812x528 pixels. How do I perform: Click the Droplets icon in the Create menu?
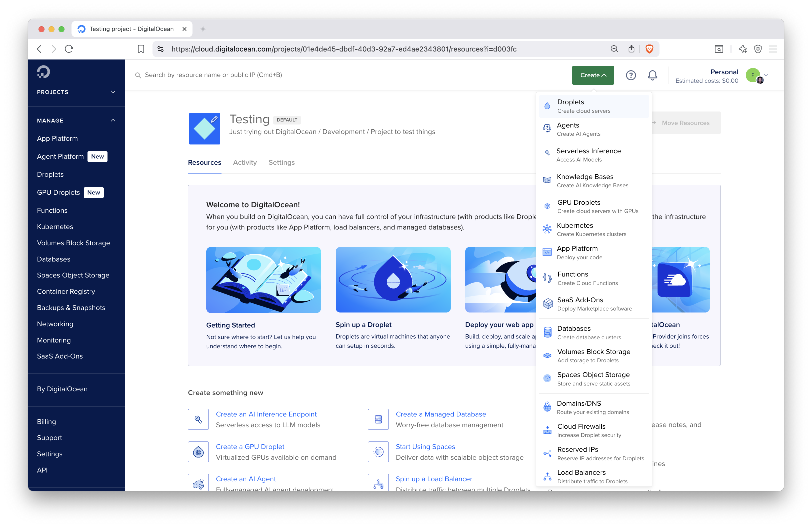coord(547,106)
